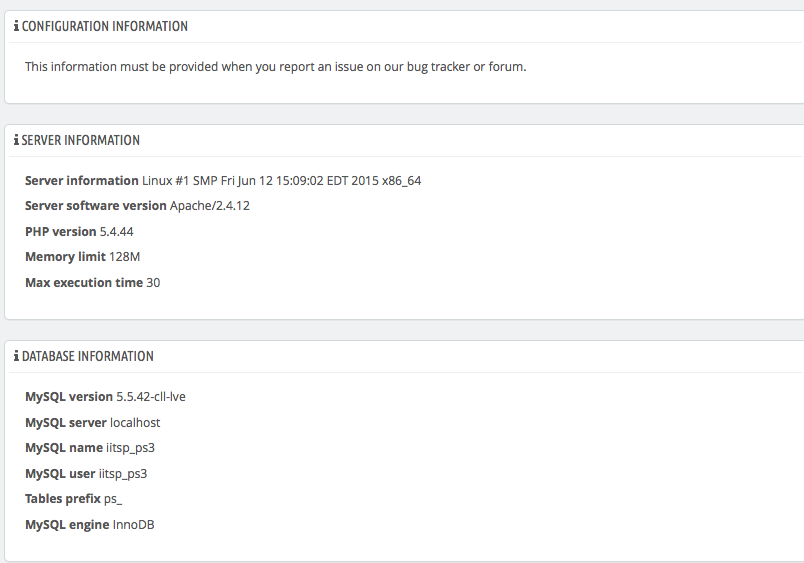Click the info icon beside Server Information

[x=16, y=140]
